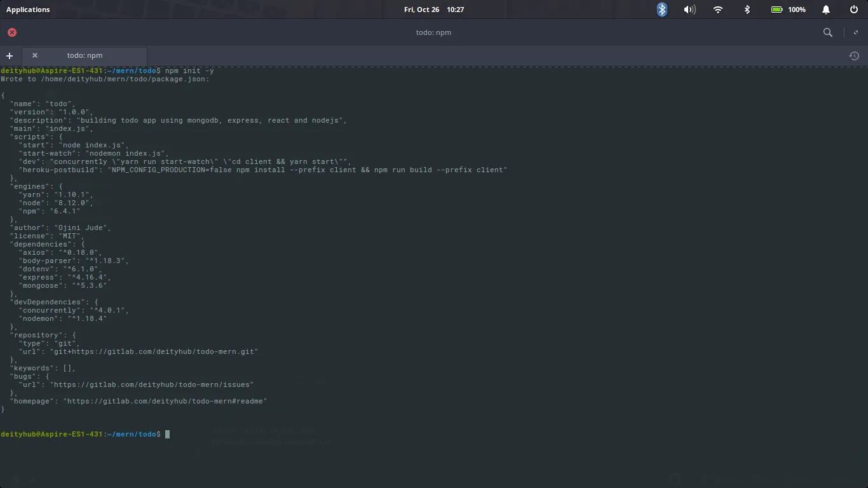Click the "concurrently": "^4.0.1" line
Viewport: 868px width, 488px height.
[x=74, y=310]
